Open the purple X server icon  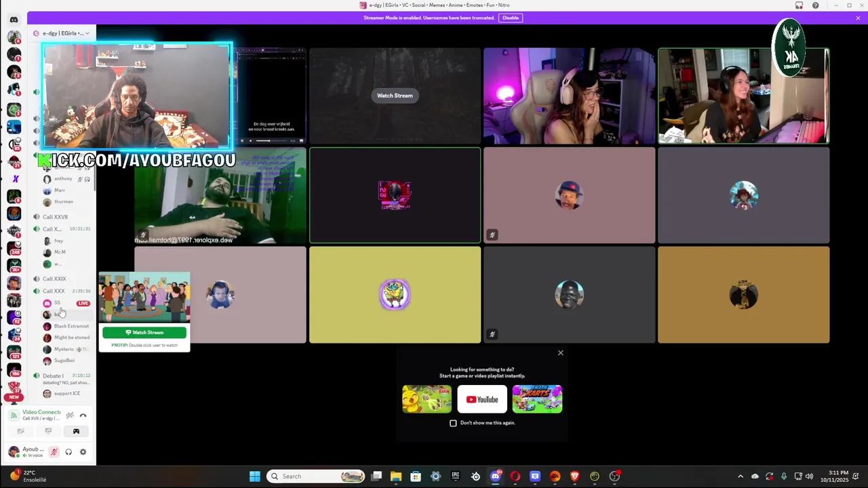[16, 179]
